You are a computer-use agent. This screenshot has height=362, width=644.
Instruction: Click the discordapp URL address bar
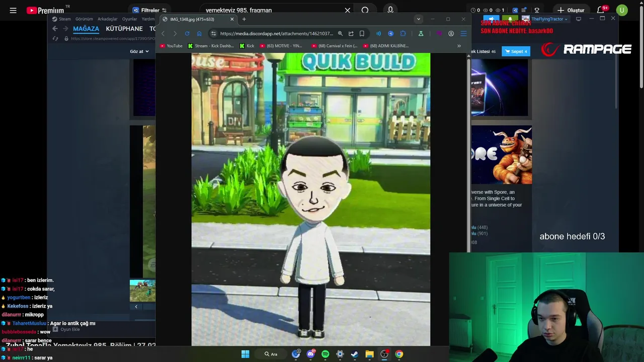[276, 34]
